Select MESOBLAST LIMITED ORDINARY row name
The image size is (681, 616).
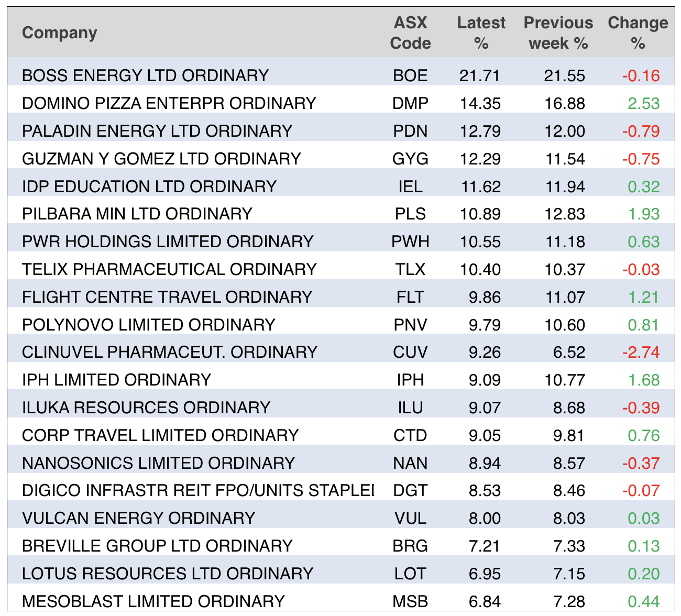[153, 601]
